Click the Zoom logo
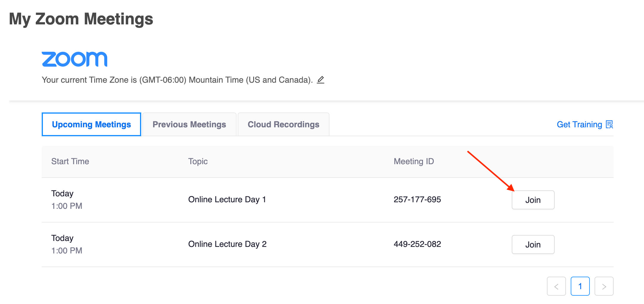 click(x=74, y=59)
